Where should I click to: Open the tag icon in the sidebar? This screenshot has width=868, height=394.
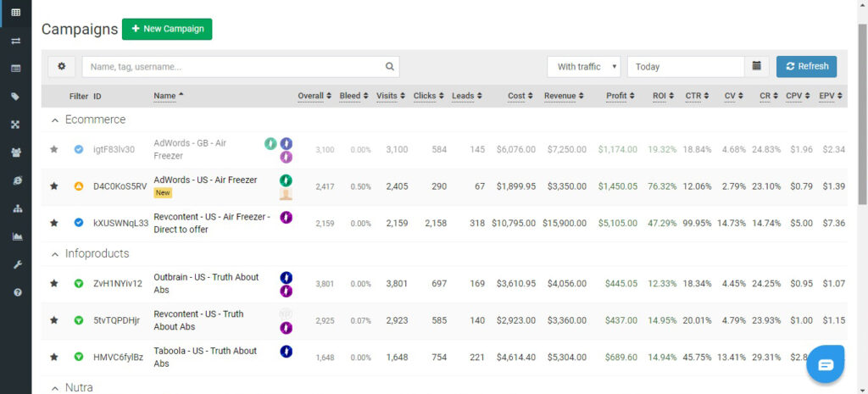15,97
